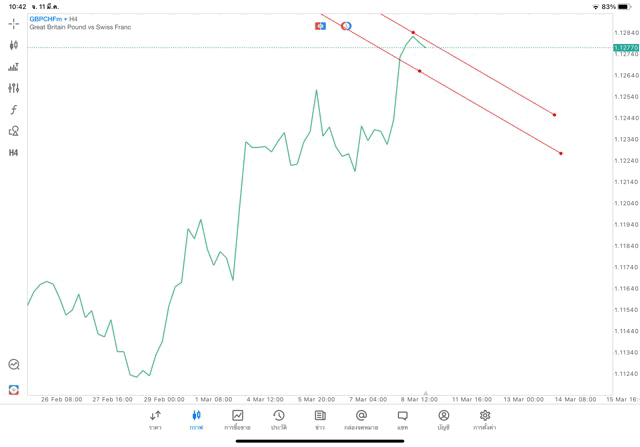The height and width of the screenshot is (447, 640).
Task: Open the ข่าว news tab
Action: (x=320, y=419)
